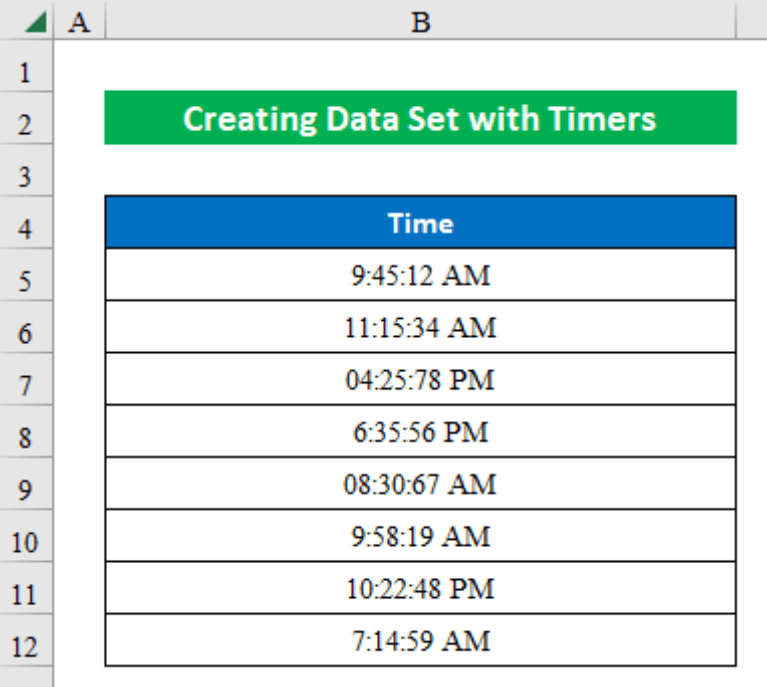Select row 8 header
Image resolution: width=767 pixels, height=687 pixels.
click(25, 438)
